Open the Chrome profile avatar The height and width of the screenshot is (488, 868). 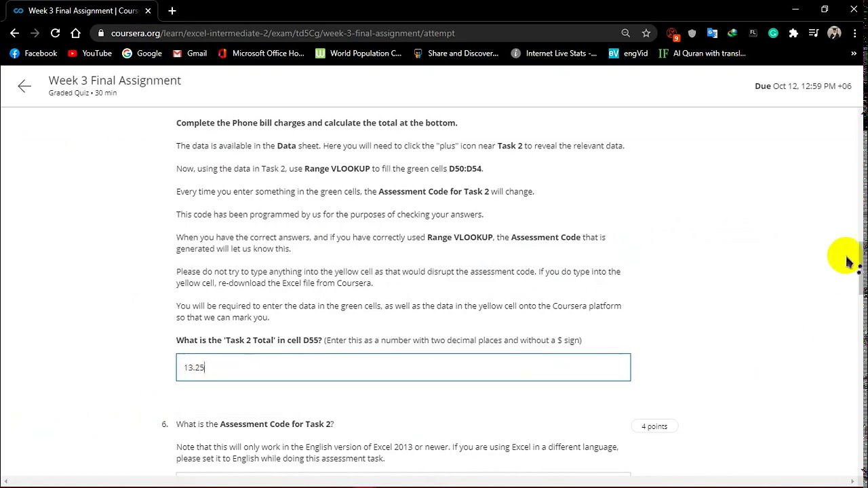click(834, 33)
